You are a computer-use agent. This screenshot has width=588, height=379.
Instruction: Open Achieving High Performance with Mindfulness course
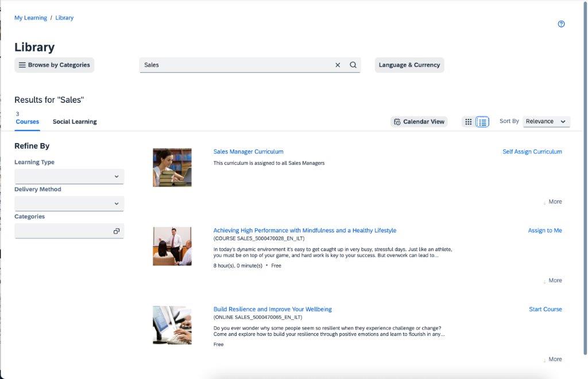(x=304, y=230)
